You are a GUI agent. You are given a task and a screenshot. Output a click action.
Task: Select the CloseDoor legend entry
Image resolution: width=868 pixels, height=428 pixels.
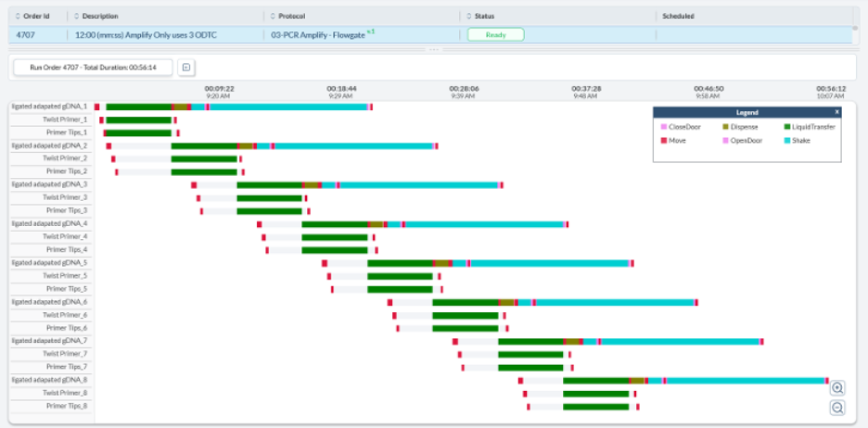pos(685,126)
